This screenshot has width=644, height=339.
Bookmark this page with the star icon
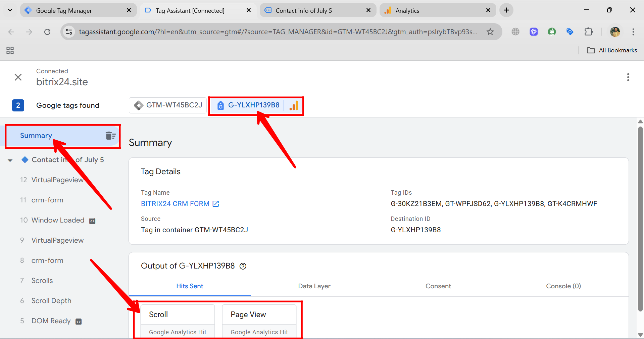point(490,32)
